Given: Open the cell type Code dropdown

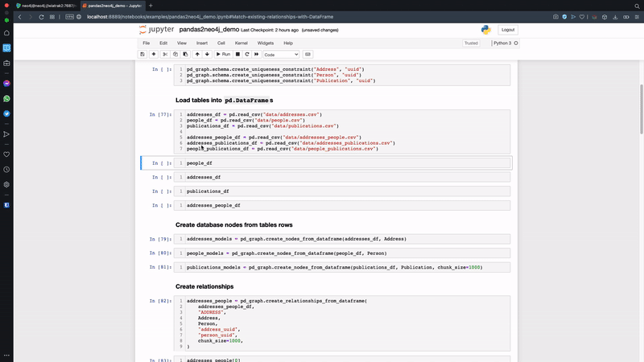Looking at the screenshot, I should click(281, 54).
